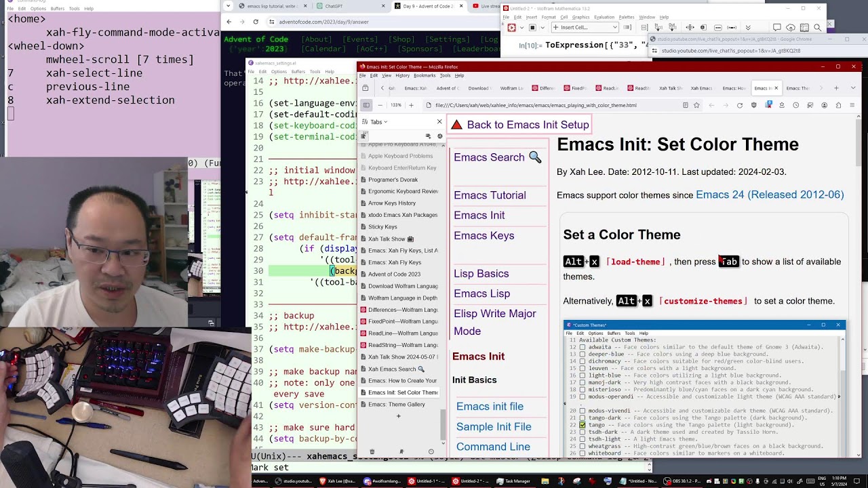This screenshot has width=868, height=488.
Task: Open the Sample Init File link
Action: tap(494, 426)
